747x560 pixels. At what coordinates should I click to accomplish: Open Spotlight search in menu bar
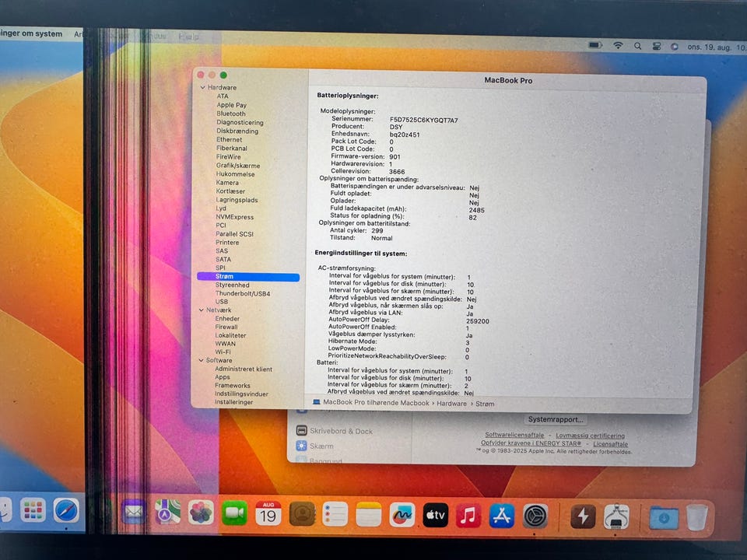(637, 46)
